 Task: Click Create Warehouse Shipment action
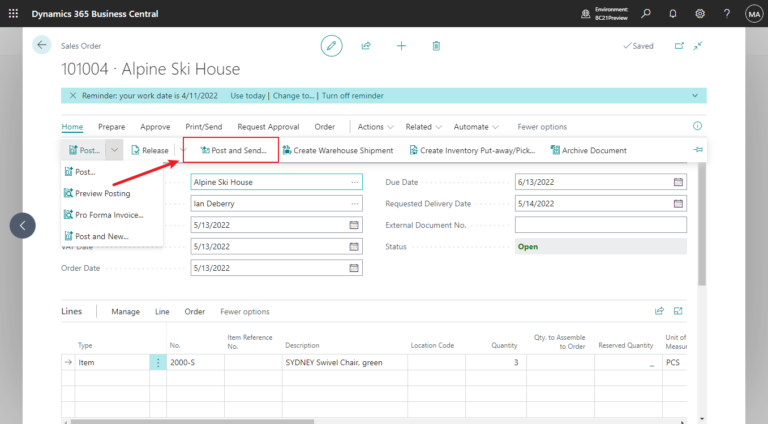tap(337, 150)
